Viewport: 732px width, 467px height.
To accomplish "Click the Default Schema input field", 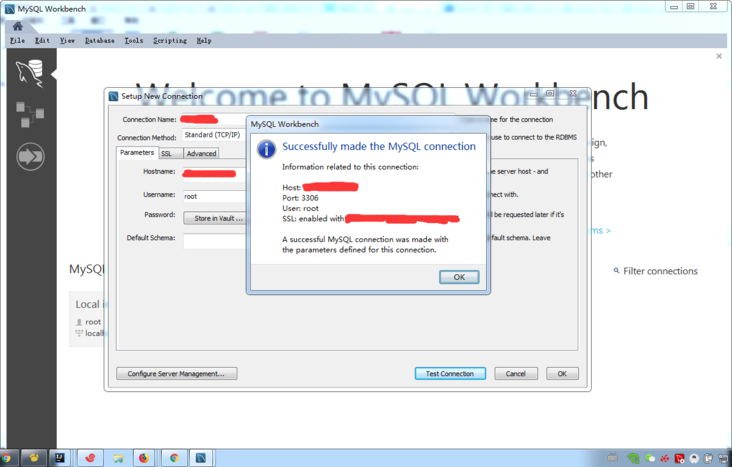I will (x=214, y=241).
